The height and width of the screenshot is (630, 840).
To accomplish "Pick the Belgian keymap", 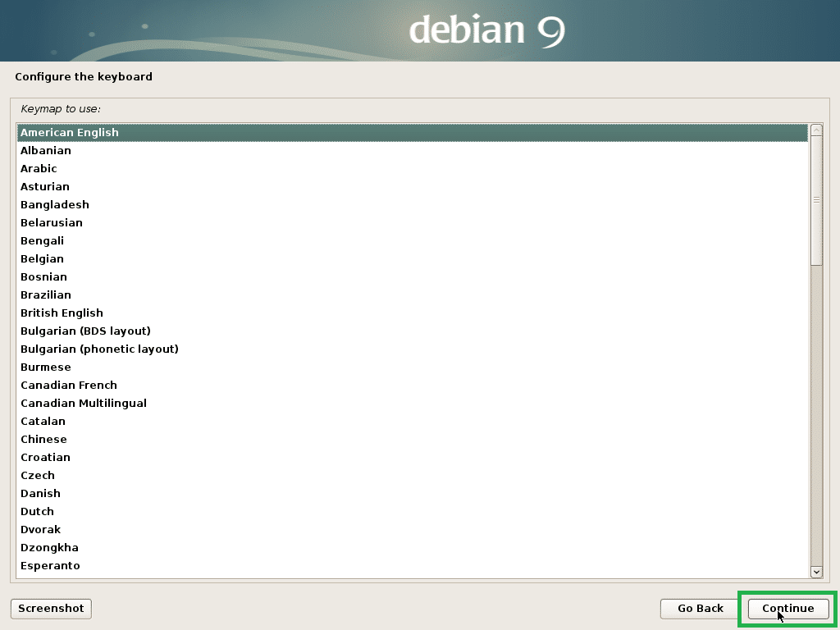I will (412, 258).
